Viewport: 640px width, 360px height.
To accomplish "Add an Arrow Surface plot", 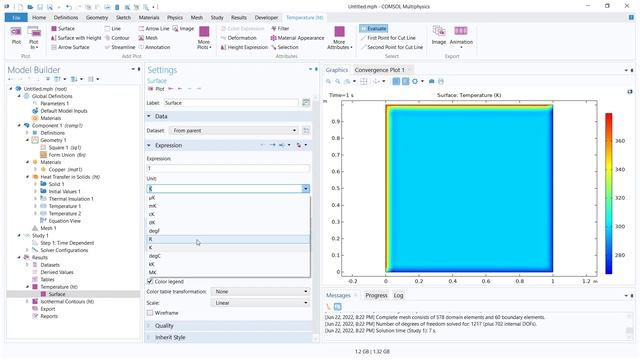I will [70, 47].
